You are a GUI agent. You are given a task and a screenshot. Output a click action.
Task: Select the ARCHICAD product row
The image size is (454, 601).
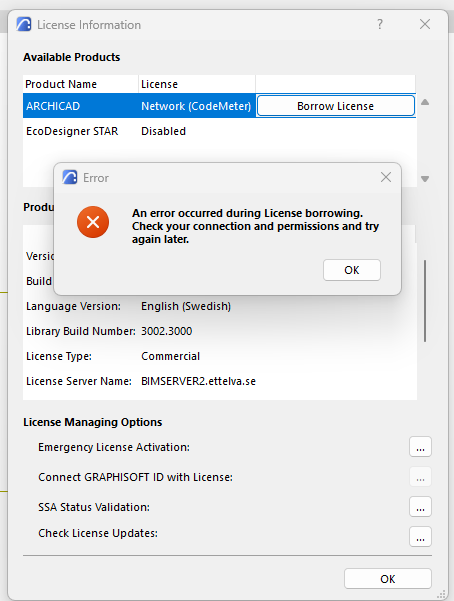click(219, 106)
